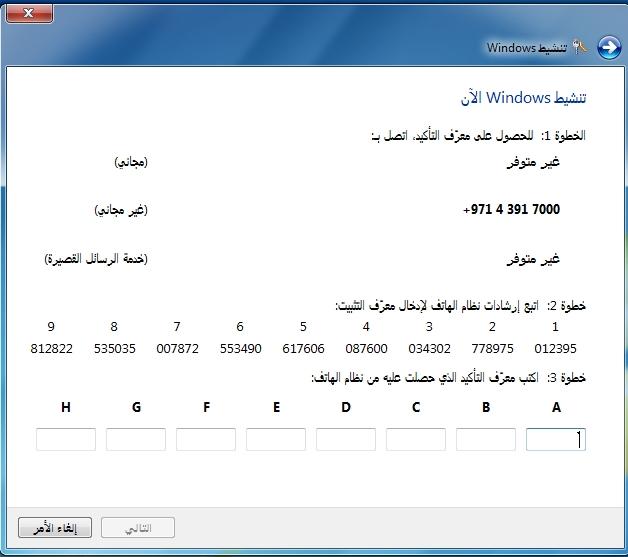Click the disabled التالي next button

(138, 528)
